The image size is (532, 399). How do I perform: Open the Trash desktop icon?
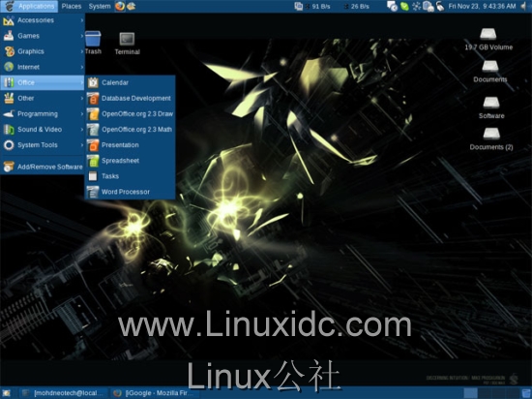coord(93,44)
